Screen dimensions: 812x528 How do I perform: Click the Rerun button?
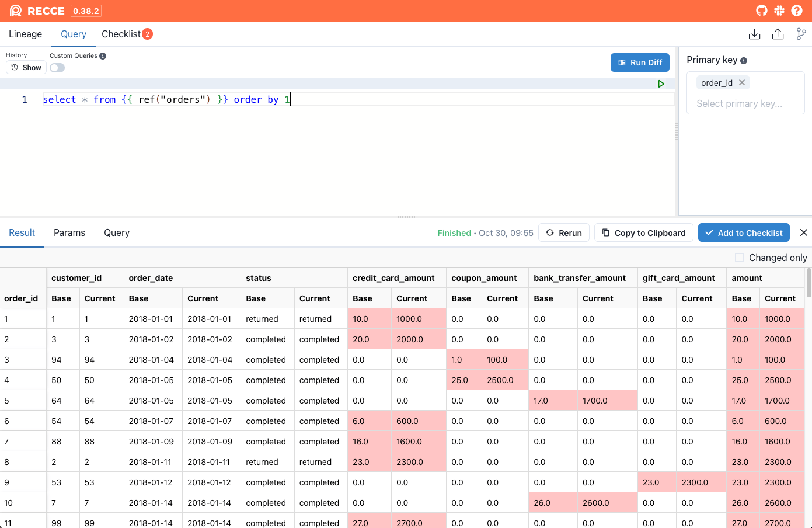(564, 232)
